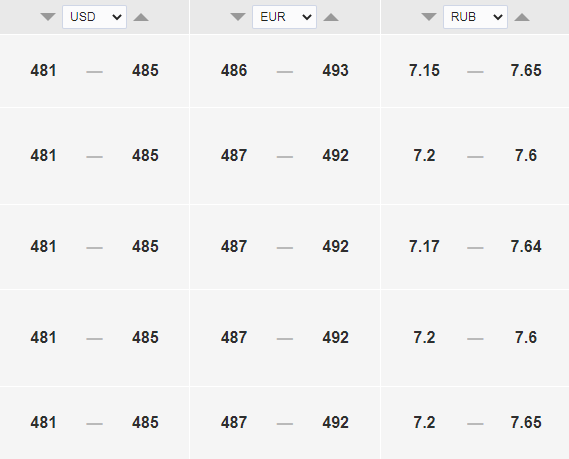Viewport: 569px width, 459px height.
Task: Sort RUB column ascending with up arrow
Action: pos(522,17)
